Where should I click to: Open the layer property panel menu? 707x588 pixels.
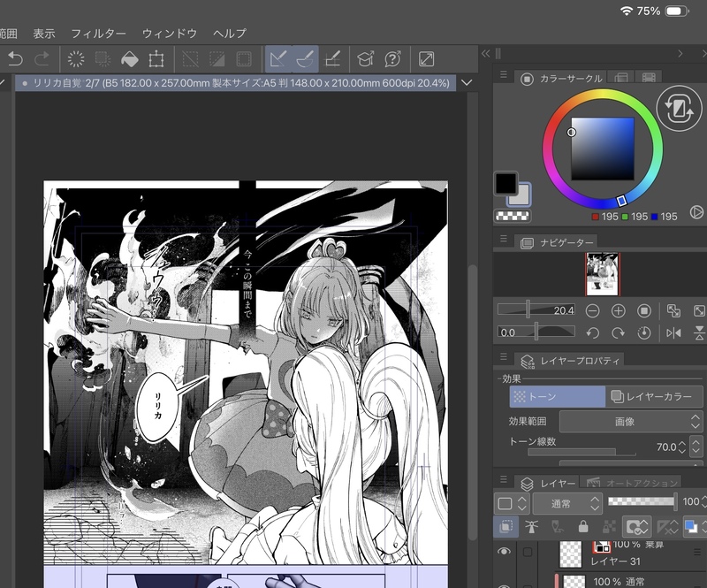pyautogui.click(x=504, y=356)
